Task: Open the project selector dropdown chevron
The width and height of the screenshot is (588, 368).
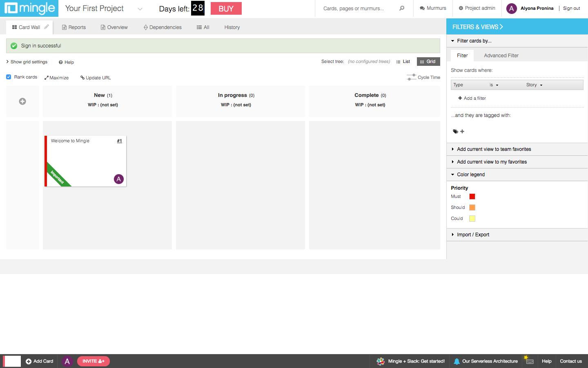Action: (140, 9)
